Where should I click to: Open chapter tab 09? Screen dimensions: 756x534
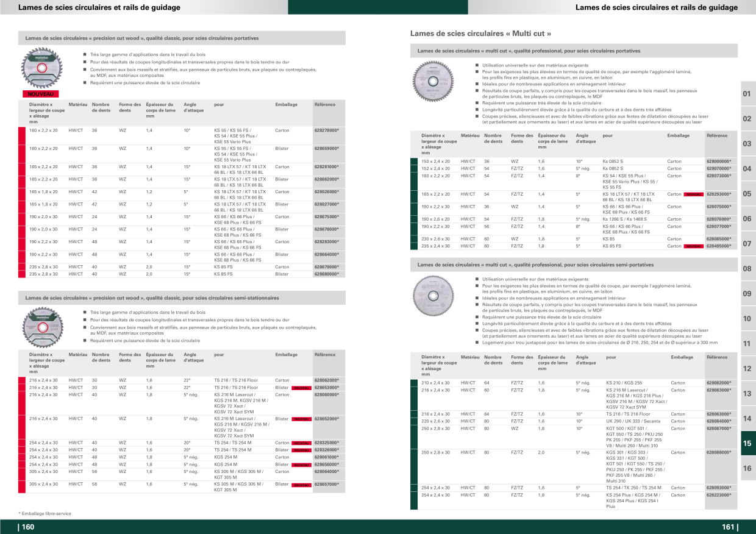747,294
